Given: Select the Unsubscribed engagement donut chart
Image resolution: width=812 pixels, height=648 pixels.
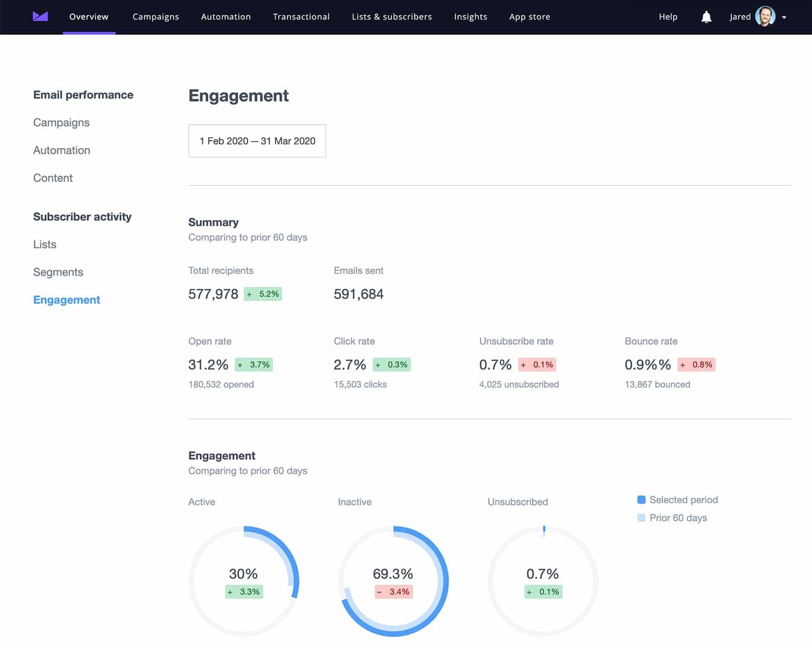Looking at the screenshot, I should coord(542,581).
